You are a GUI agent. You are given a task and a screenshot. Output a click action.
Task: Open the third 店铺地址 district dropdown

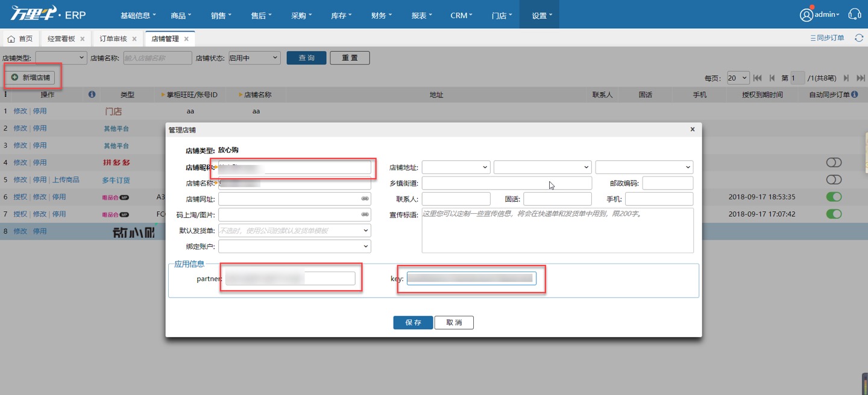tap(644, 167)
